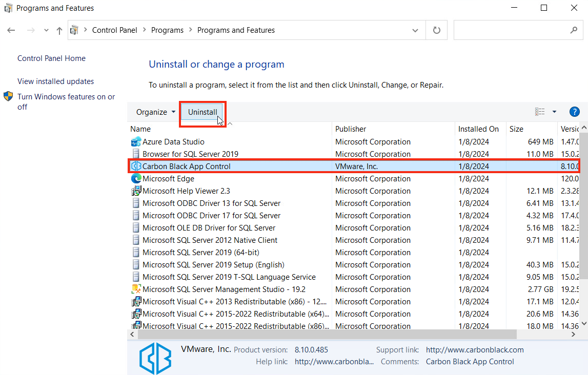Click the 2.77 GB size value
Screen dimensions: 588x375
click(540, 289)
